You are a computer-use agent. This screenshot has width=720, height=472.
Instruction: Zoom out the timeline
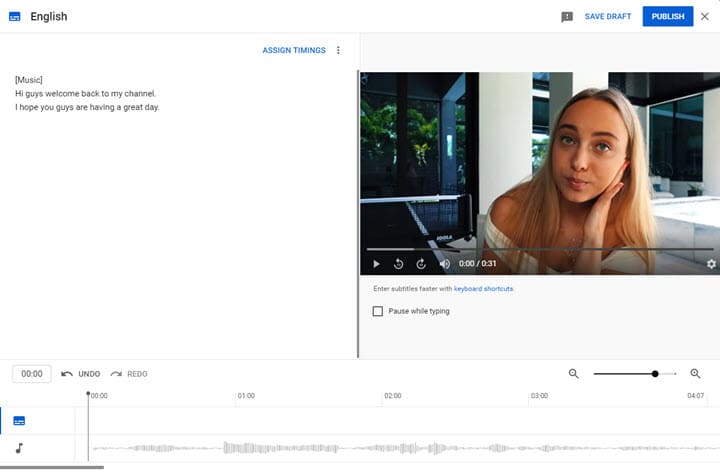pos(574,373)
